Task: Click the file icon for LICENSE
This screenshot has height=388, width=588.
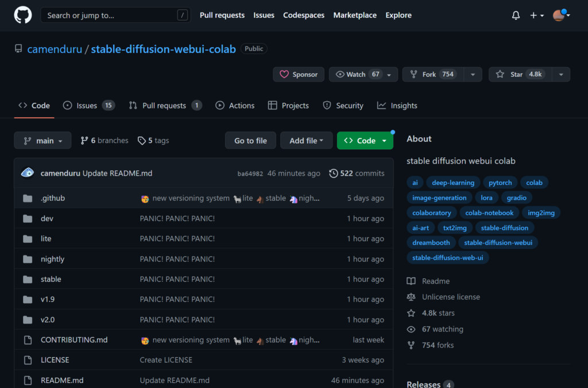Action: click(28, 360)
